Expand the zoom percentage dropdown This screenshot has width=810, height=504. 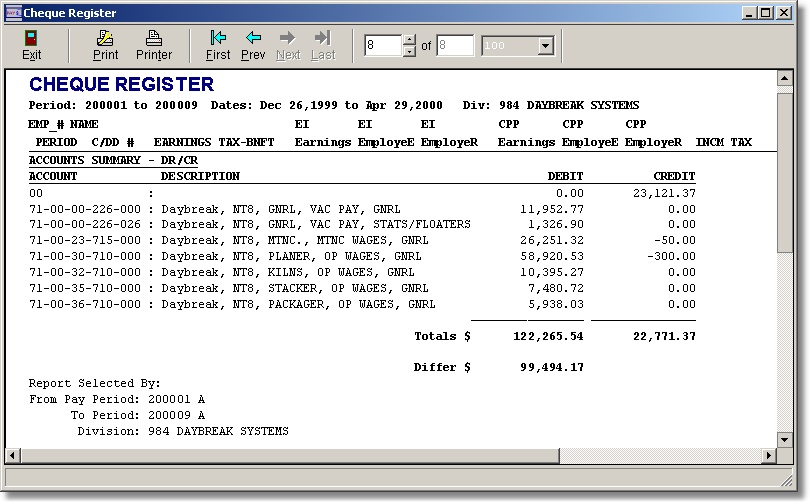click(545, 46)
